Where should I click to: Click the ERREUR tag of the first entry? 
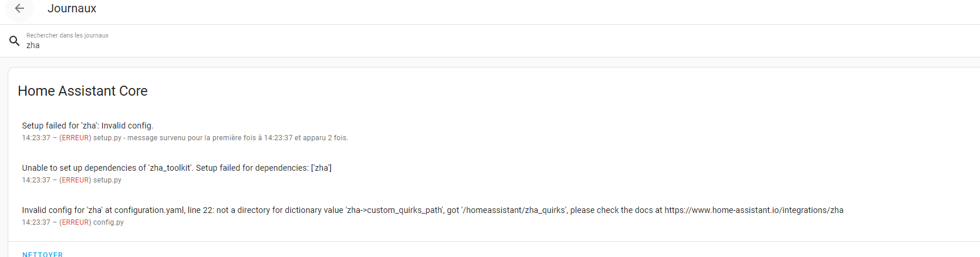pyautogui.click(x=75, y=138)
